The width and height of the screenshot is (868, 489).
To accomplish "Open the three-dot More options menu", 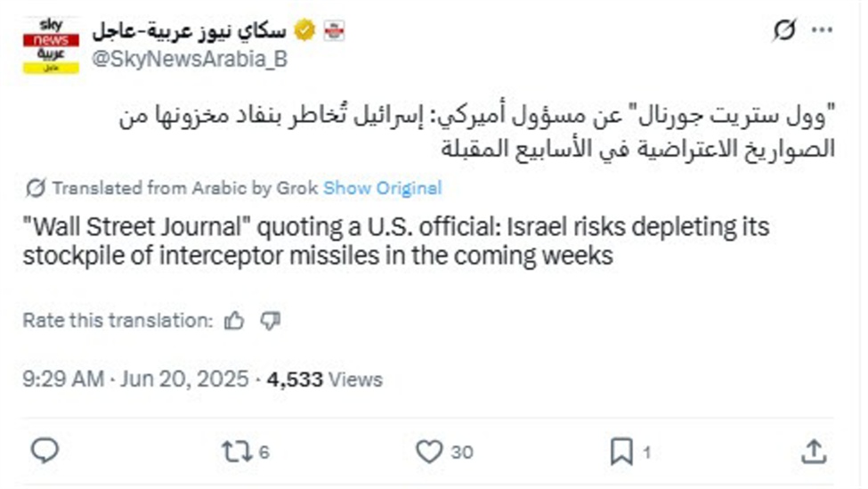I will (821, 31).
